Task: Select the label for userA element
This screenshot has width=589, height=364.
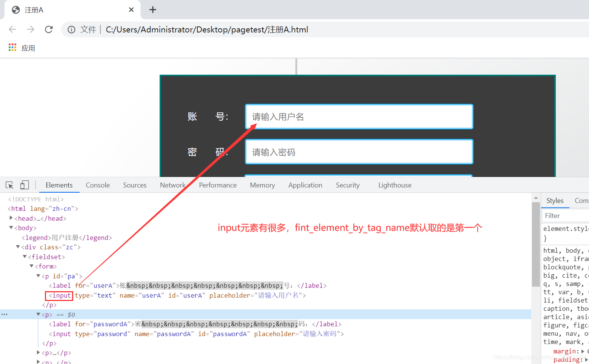Action: coord(188,286)
